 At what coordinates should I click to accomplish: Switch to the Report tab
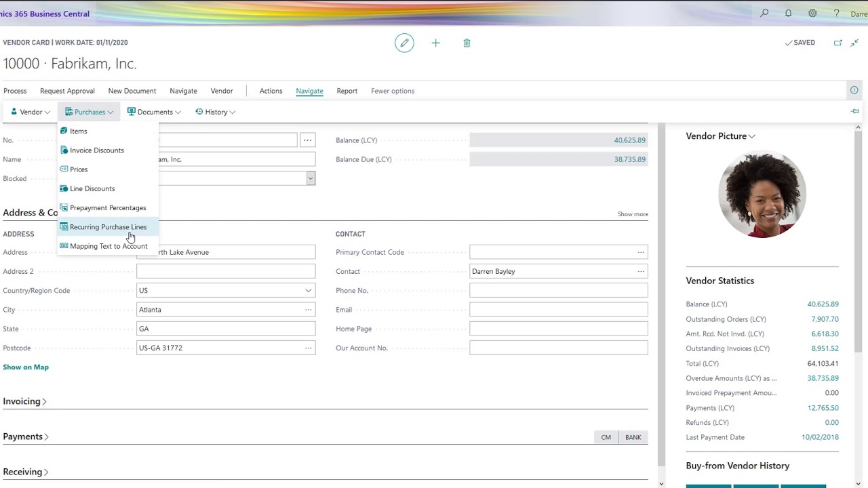click(x=347, y=91)
